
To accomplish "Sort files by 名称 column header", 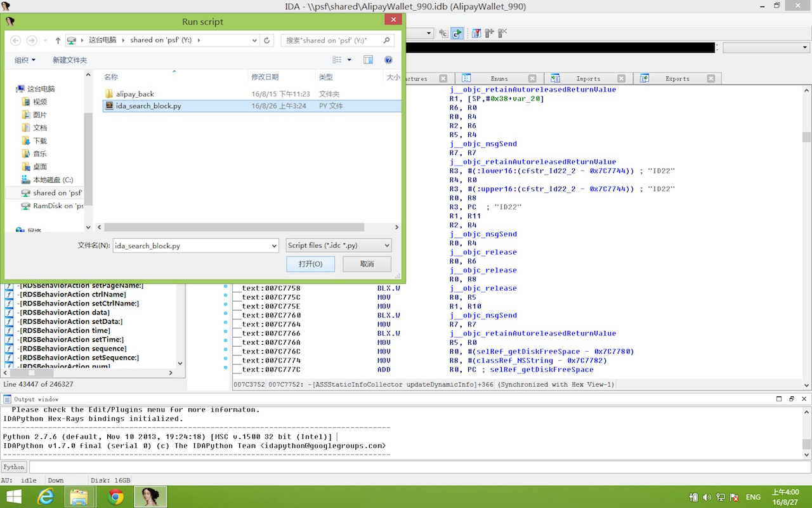I will coord(111,77).
